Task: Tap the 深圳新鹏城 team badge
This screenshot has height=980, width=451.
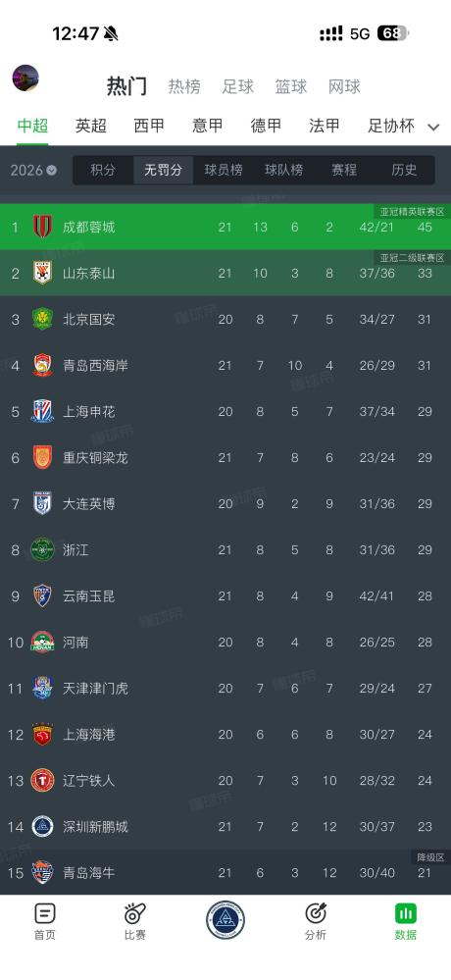Action: (42, 826)
